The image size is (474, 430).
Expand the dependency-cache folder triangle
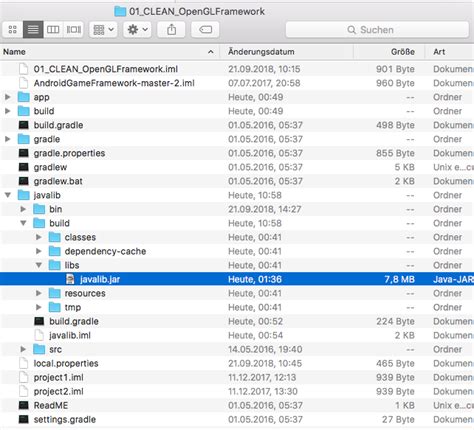(39, 251)
